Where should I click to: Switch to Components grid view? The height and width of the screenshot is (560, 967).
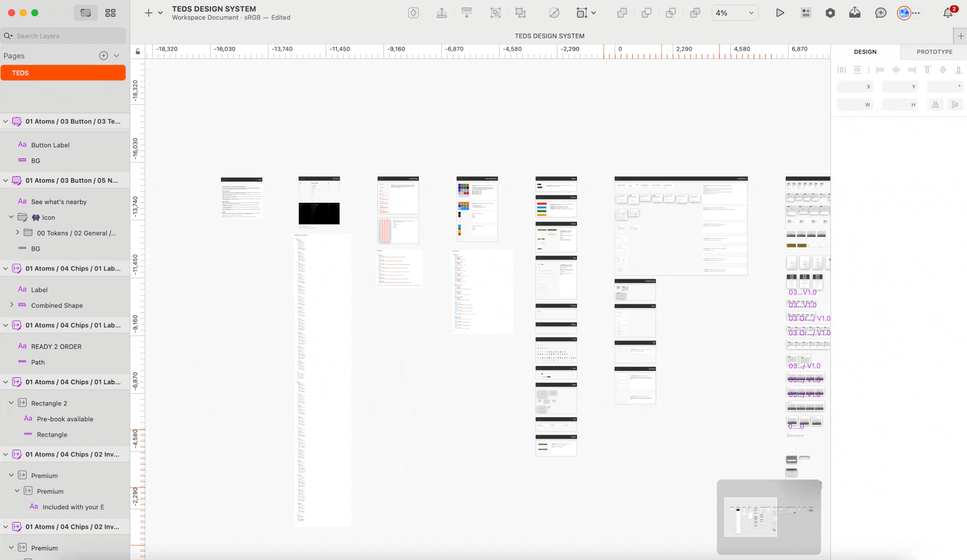tap(110, 13)
